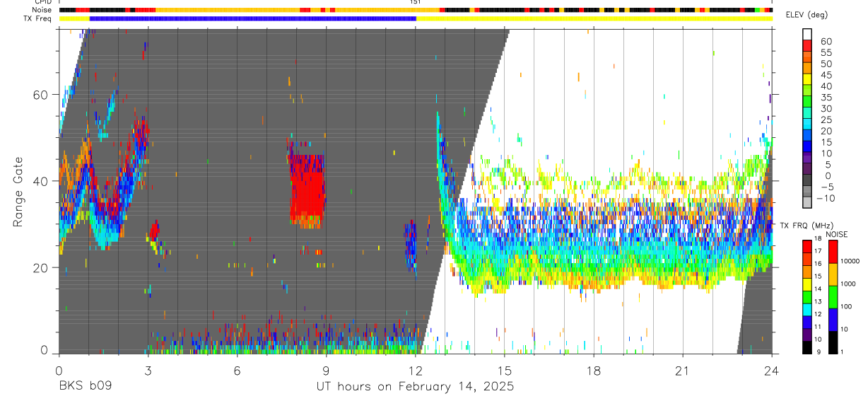This screenshot has width=868, height=401.
Task: Click the '-5' label on the ELEV colorbar
Action: tap(826, 187)
